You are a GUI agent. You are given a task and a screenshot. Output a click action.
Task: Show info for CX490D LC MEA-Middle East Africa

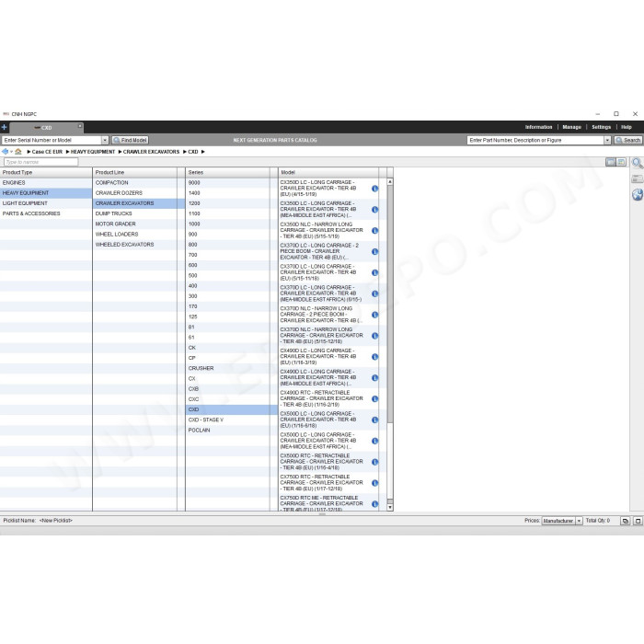(375, 378)
